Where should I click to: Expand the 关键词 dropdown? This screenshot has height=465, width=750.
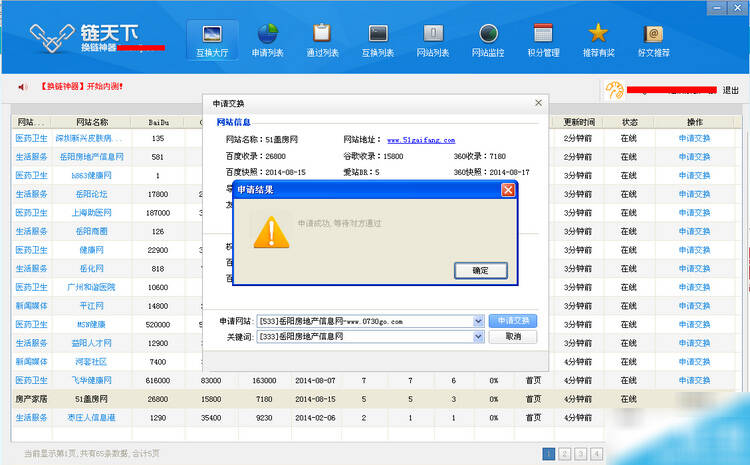(478, 337)
